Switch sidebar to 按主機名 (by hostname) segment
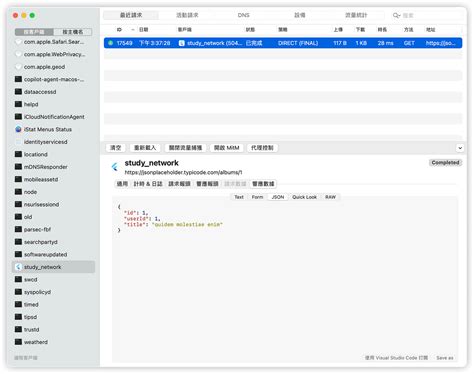The width and height of the screenshot is (474, 374). 73,32
